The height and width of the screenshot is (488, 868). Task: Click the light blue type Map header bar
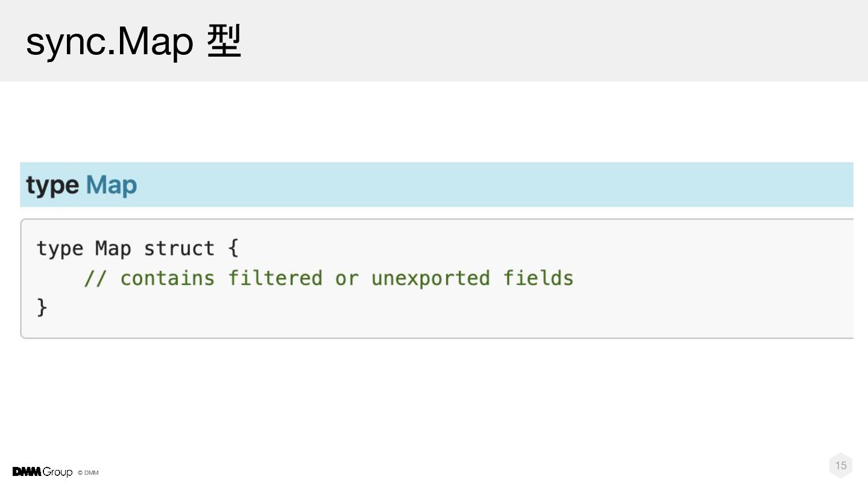(436, 184)
